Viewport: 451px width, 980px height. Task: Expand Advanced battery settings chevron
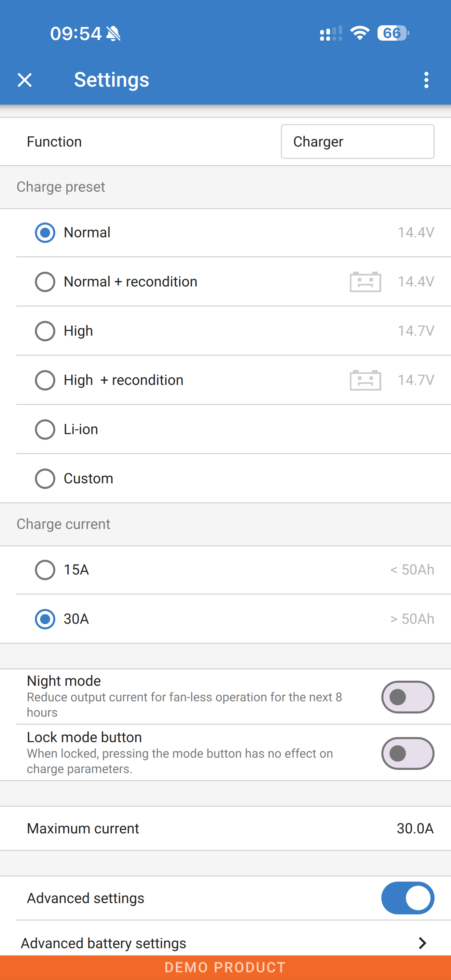422,943
